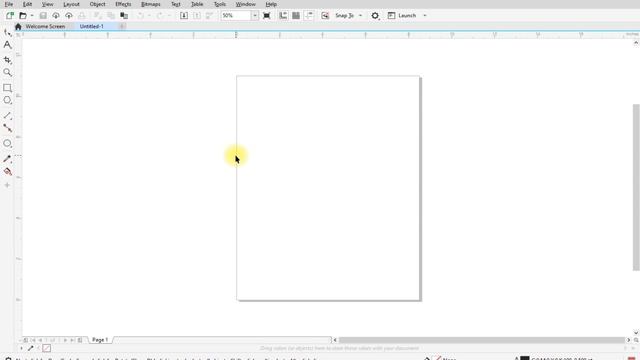Expand the zoom level dropdown arrow
Image resolution: width=640 pixels, height=360 pixels.
[x=255, y=16]
